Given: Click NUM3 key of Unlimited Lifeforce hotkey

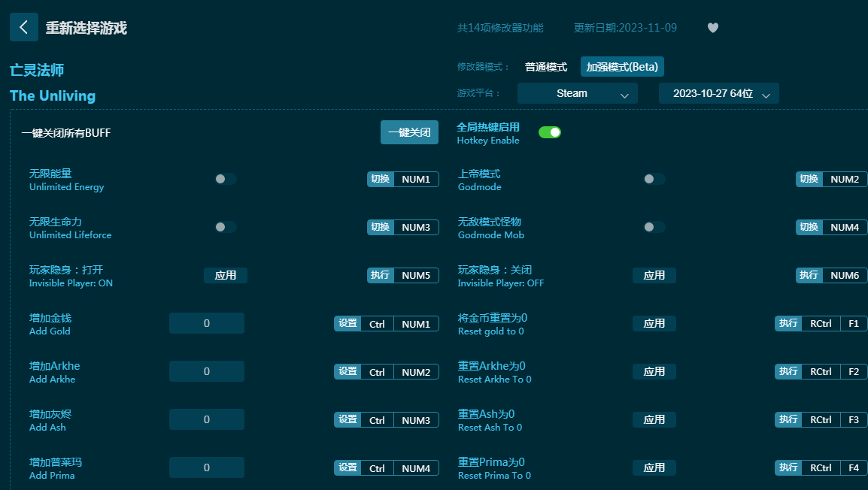Looking at the screenshot, I should point(416,227).
